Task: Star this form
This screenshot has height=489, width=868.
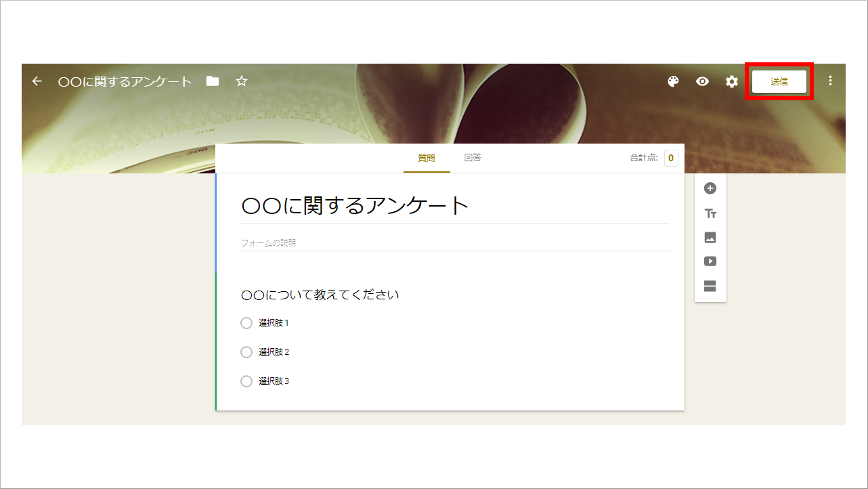Action: 241,81
